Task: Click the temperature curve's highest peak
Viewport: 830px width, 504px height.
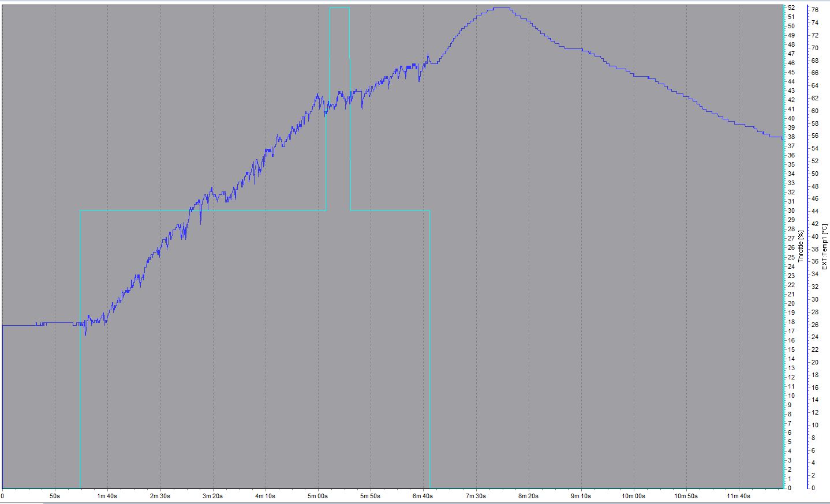Action: coord(501,7)
